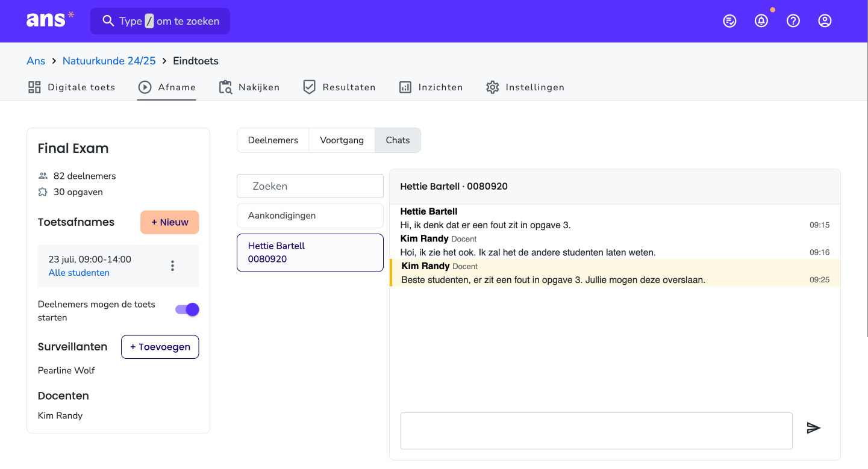Click the 23 juli, 09:00-14:00 session
The height and width of the screenshot is (469, 868).
[90, 259]
